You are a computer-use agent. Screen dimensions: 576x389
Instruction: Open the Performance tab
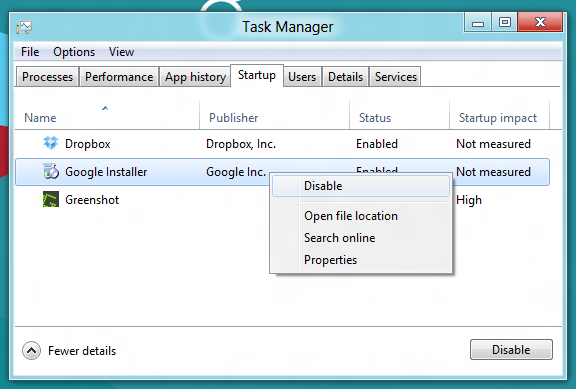pos(119,77)
